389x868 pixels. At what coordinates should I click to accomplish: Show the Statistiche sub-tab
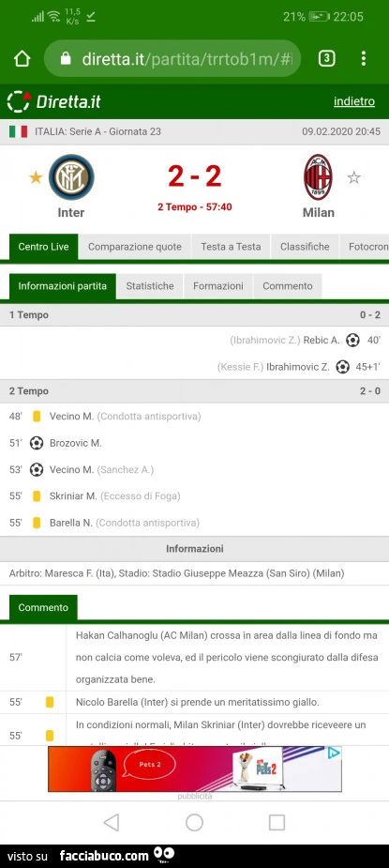(x=150, y=286)
